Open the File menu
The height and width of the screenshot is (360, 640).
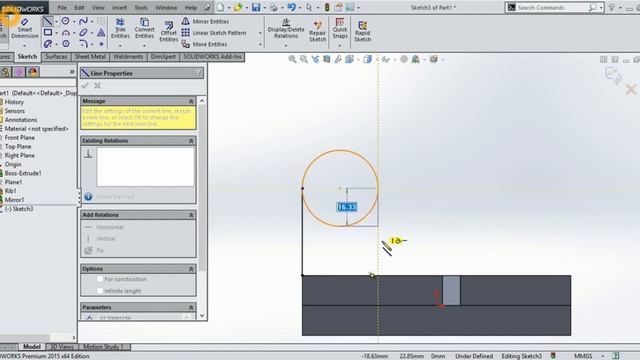(62, 7)
